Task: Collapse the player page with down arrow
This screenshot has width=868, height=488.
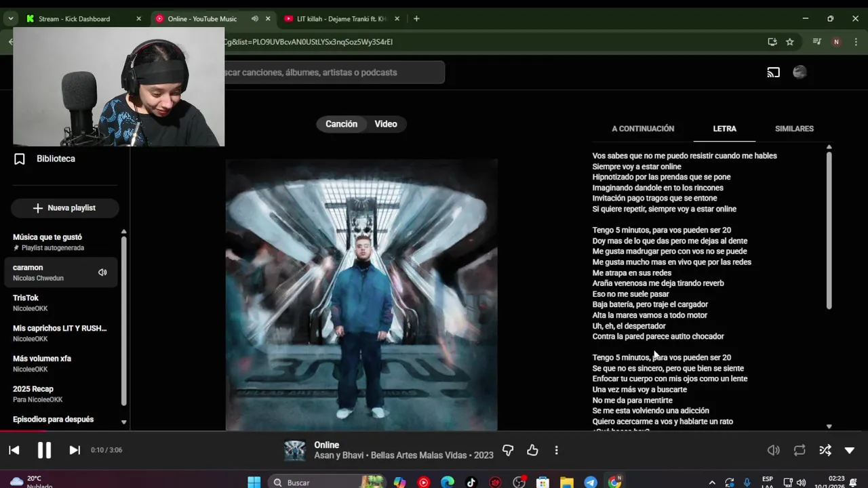Action: pos(850,450)
